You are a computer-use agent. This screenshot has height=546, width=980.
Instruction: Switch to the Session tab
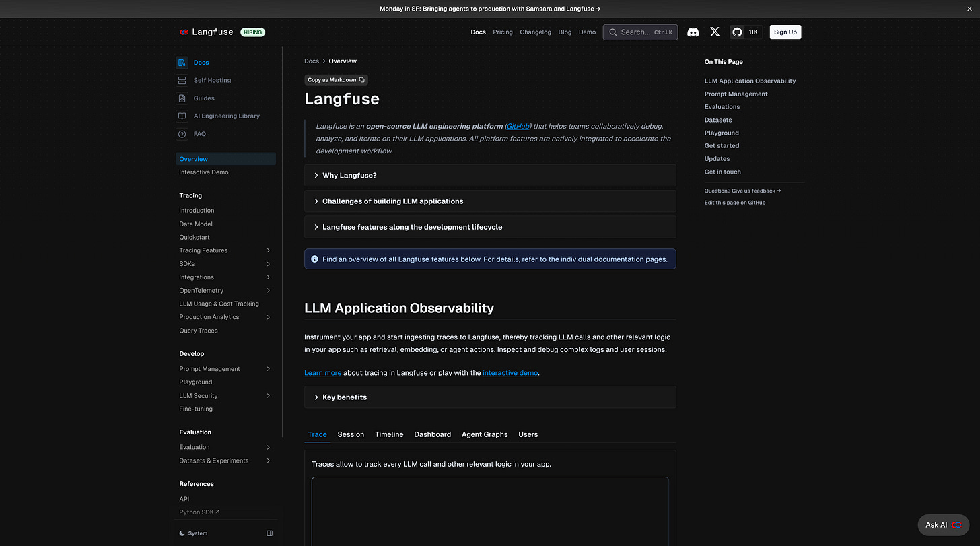[351, 434]
